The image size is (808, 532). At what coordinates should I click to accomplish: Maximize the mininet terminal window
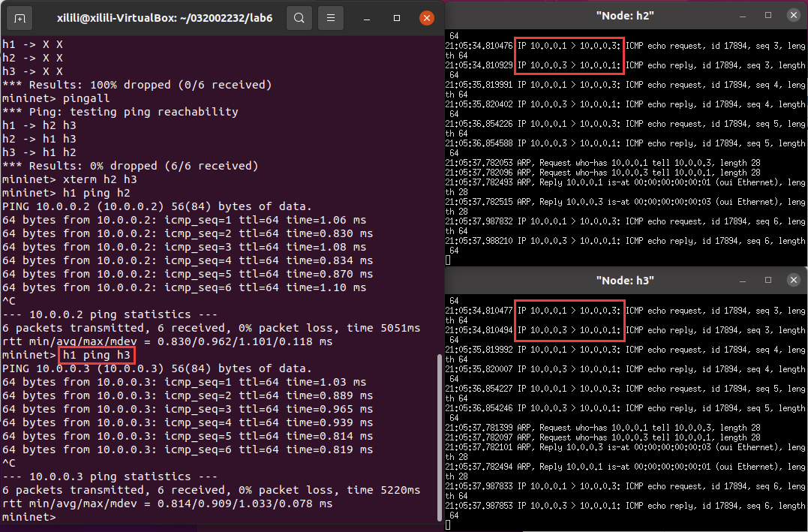click(x=396, y=19)
